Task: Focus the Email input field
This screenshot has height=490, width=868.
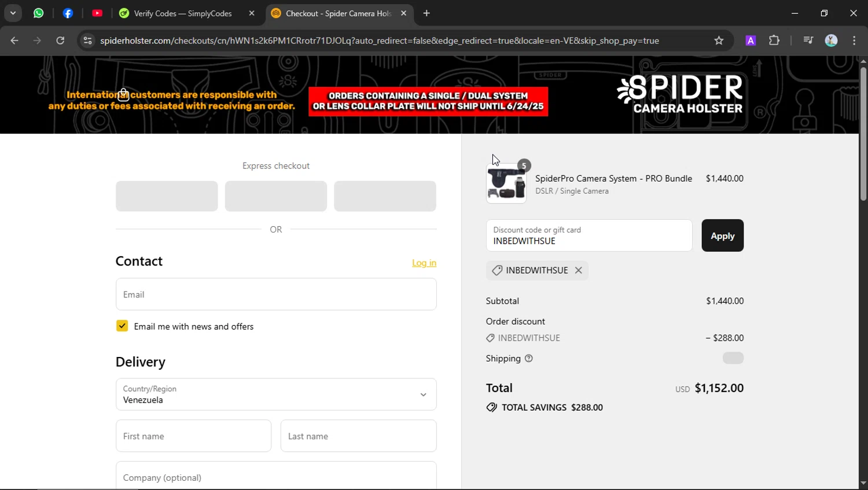Action: [276, 294]
